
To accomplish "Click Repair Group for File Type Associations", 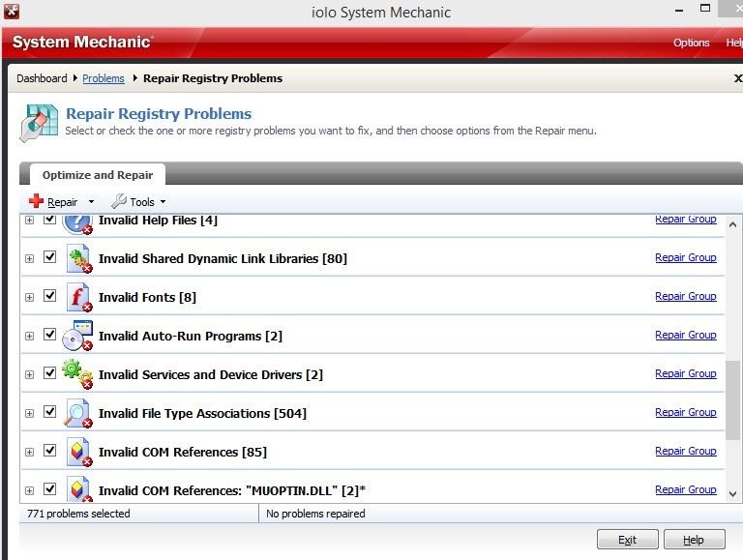I will 685,412.
